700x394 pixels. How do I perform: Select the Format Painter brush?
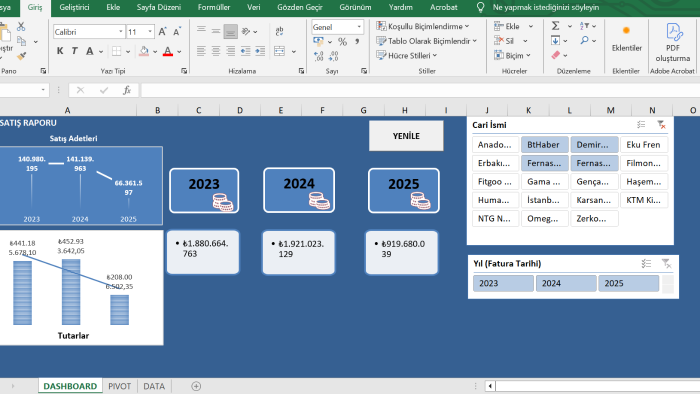tap(21, 56)
